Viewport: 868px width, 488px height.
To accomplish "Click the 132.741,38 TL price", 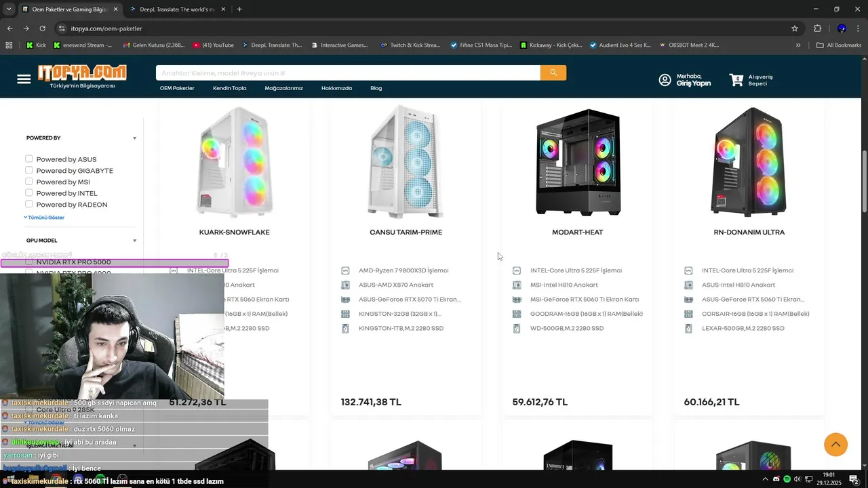I will pyautogui.click(x=371, y=402).
